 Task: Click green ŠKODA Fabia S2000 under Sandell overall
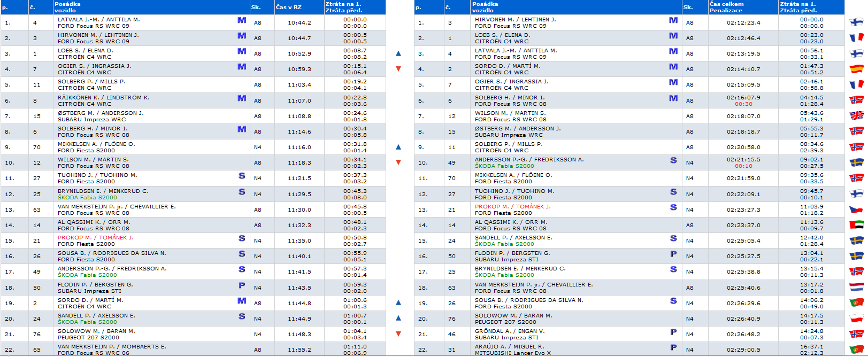point(504,244)
